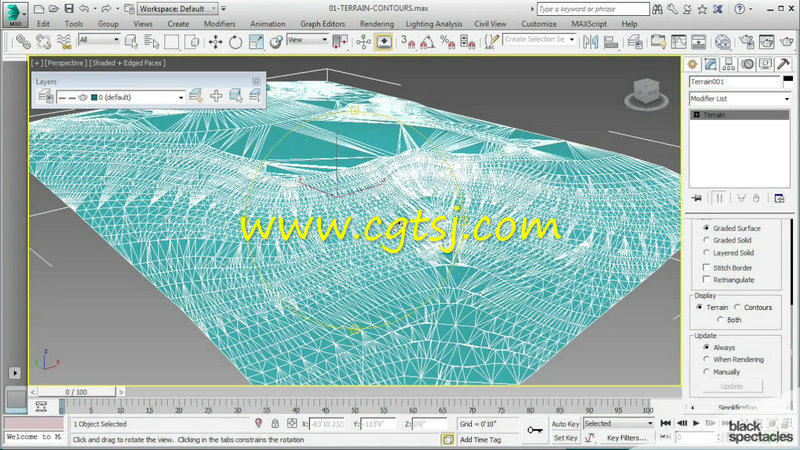The image size is (800, 450).
Task: Click the viewport [Perspective] label
Action: tap(65, 63)
